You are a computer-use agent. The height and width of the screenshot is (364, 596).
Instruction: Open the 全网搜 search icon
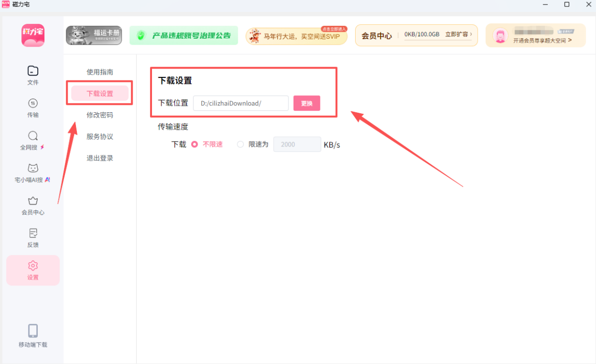click(x=33, y=136)
